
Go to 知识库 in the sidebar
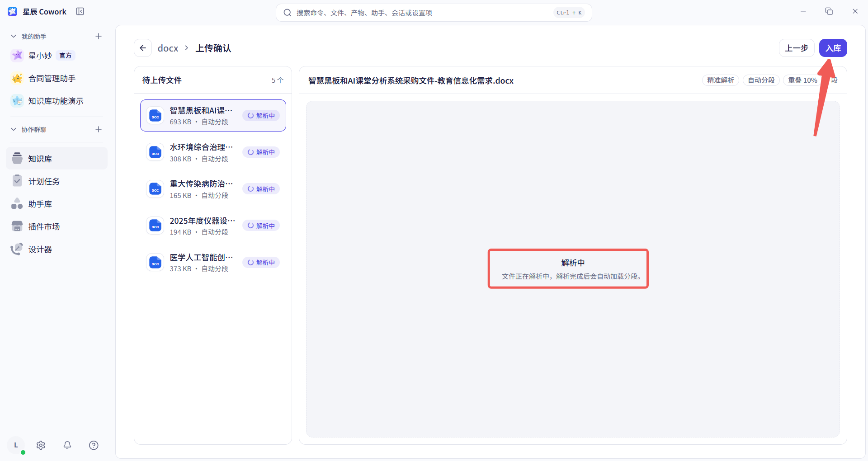tap(57, 159)
